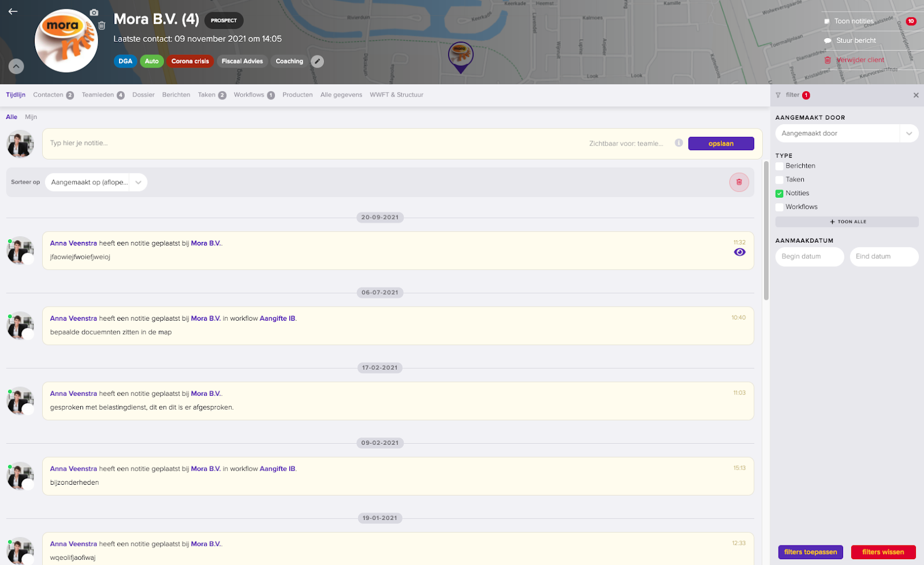The width and height of the screenshot is (924, 565).
Task: Click the timeline vertical scrollbar
Action: pyautogui.click(x=766, y=230)
